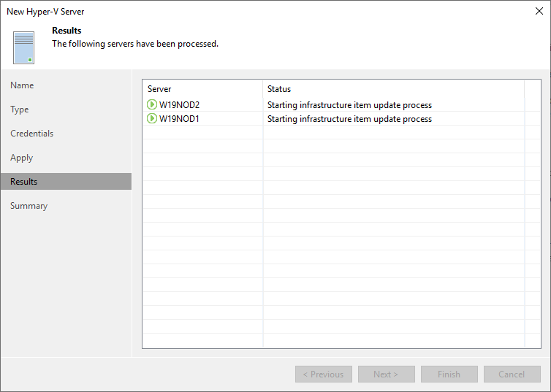Click the New Hyper-V Server title text

click(x=45, y=12)
